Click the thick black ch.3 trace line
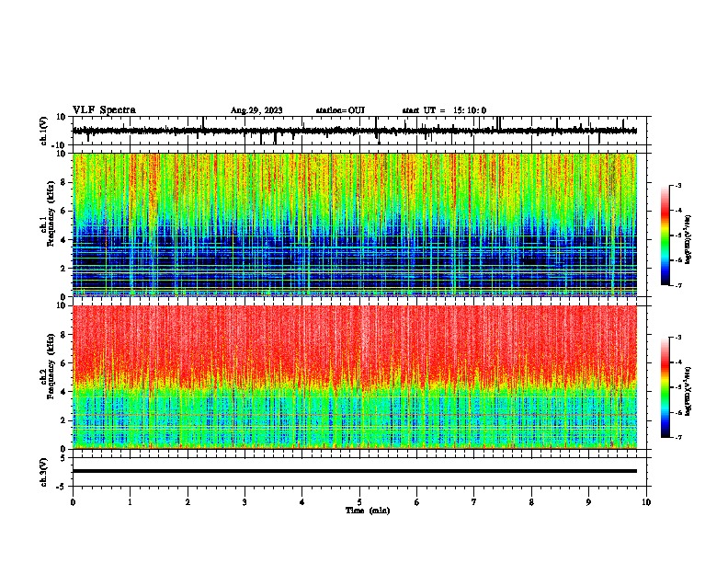This screenshot has height=563, width=728. [x=355, y=471]
